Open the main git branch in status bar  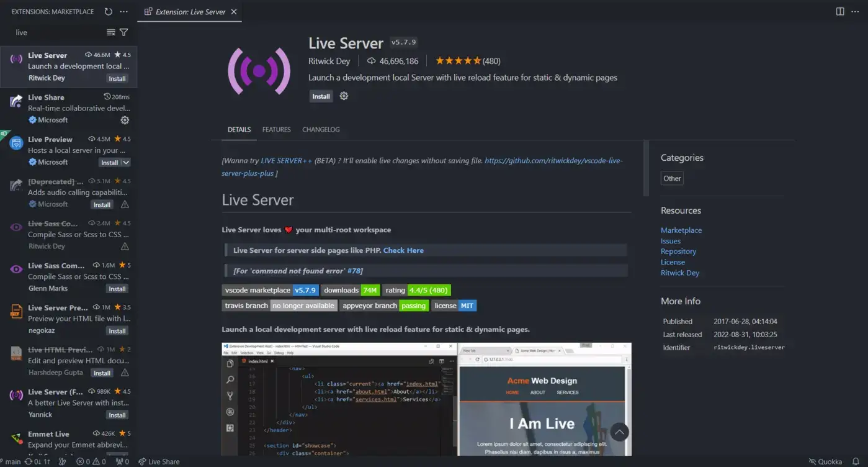pos(12,461)
